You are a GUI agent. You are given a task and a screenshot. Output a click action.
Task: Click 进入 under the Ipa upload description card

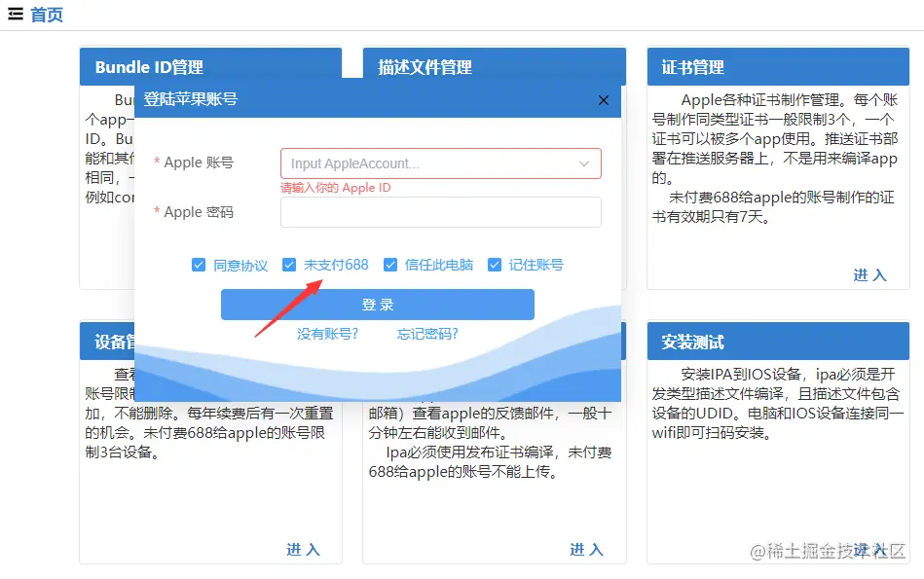coord(587,550)
